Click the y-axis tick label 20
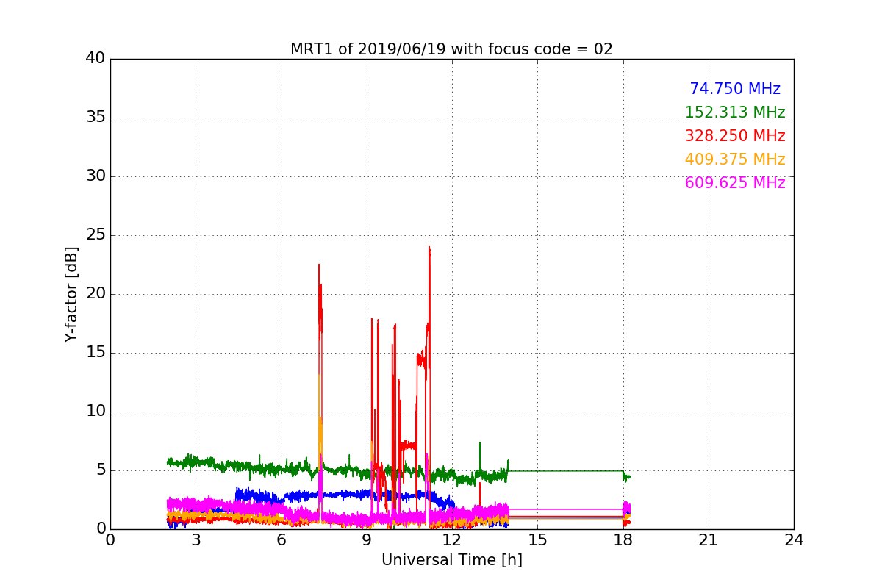 point(95,294)
